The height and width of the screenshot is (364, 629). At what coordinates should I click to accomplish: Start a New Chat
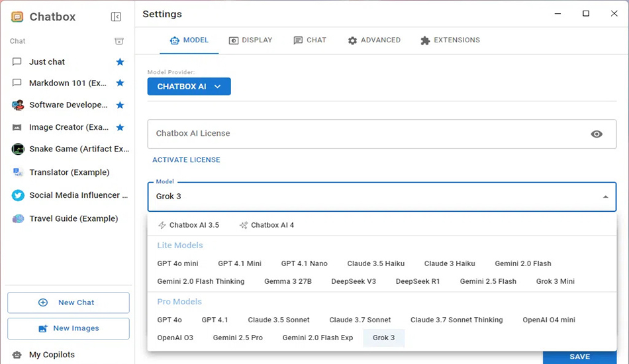point(68,302)
